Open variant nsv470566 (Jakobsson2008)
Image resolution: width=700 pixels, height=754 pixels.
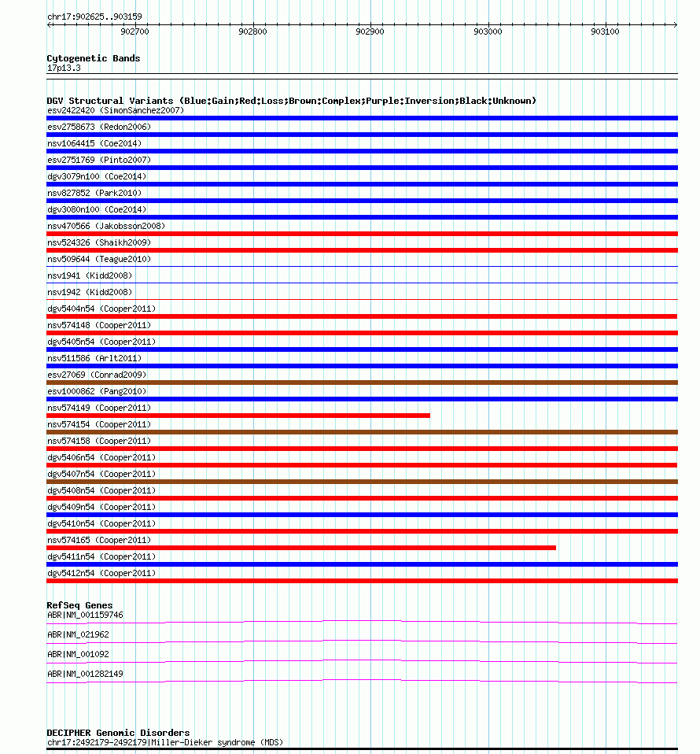point(106,226)
